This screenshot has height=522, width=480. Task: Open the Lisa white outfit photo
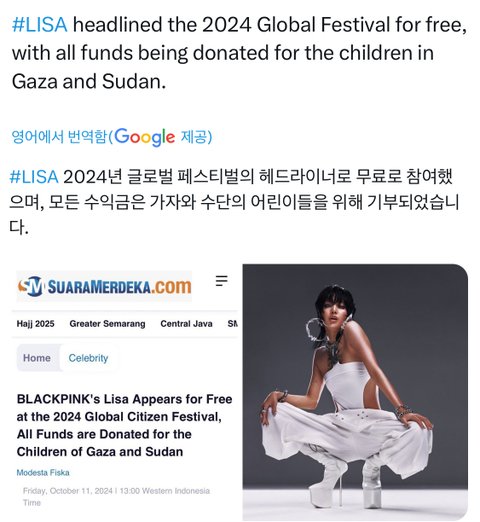click(355, 392)
